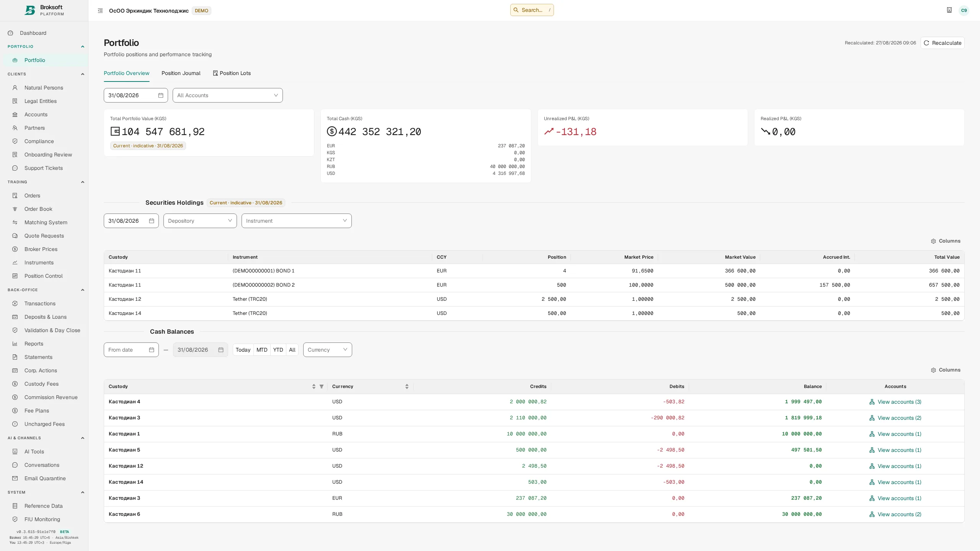Open the C9 user avatar menu
The width and height of the screenshot is (980, 551).
tap(964, 11)
